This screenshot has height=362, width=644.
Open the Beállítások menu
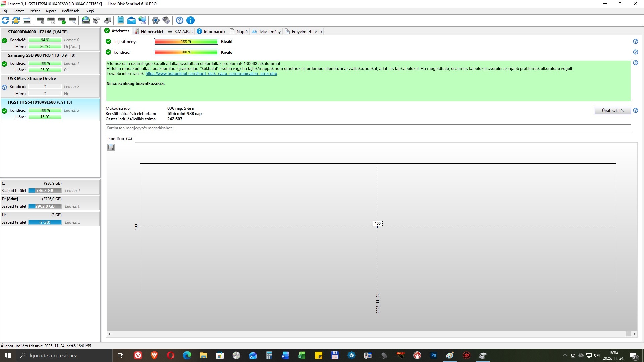pos(70,11)
